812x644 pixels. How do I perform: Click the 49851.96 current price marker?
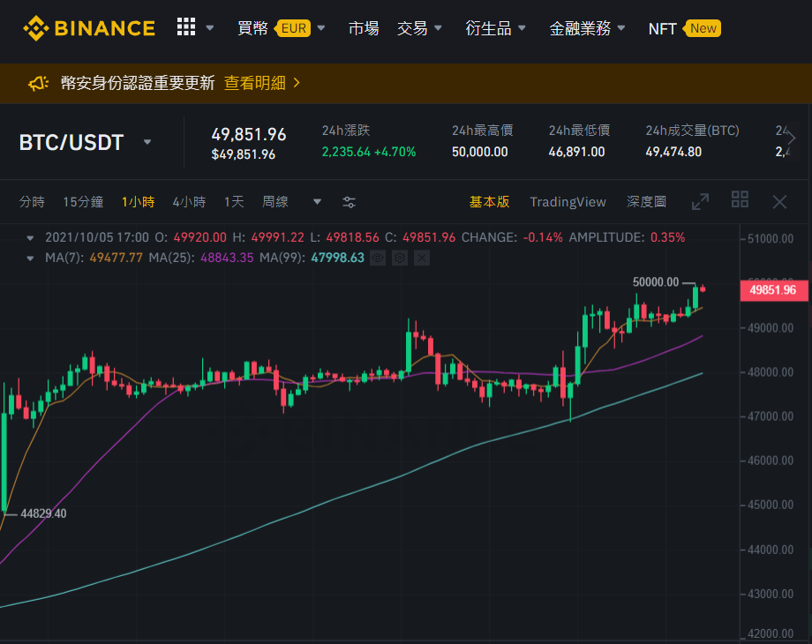tap(774, 290)
